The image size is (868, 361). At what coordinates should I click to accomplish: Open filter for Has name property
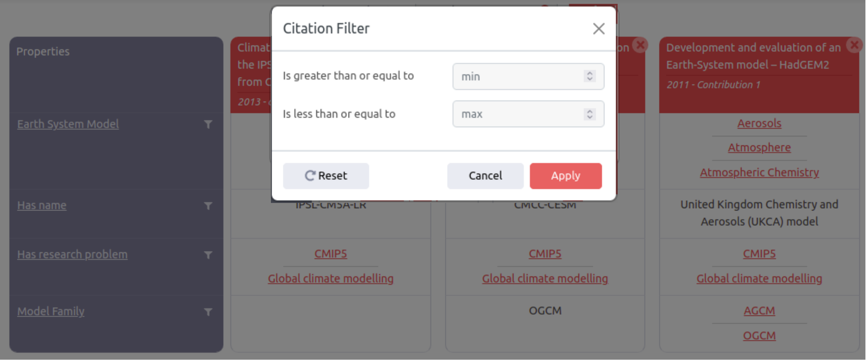(209, 206)
